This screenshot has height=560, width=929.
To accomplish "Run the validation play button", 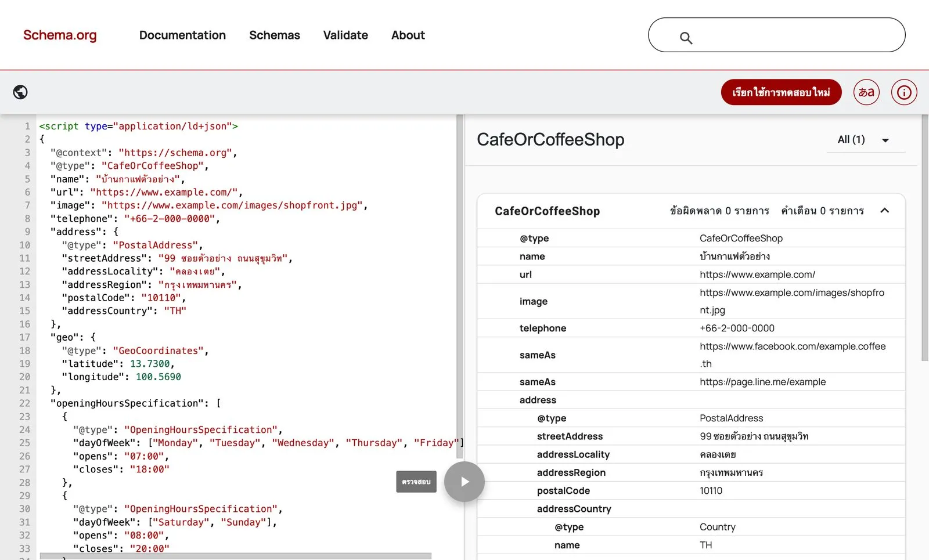I will [x=464, y=482].
